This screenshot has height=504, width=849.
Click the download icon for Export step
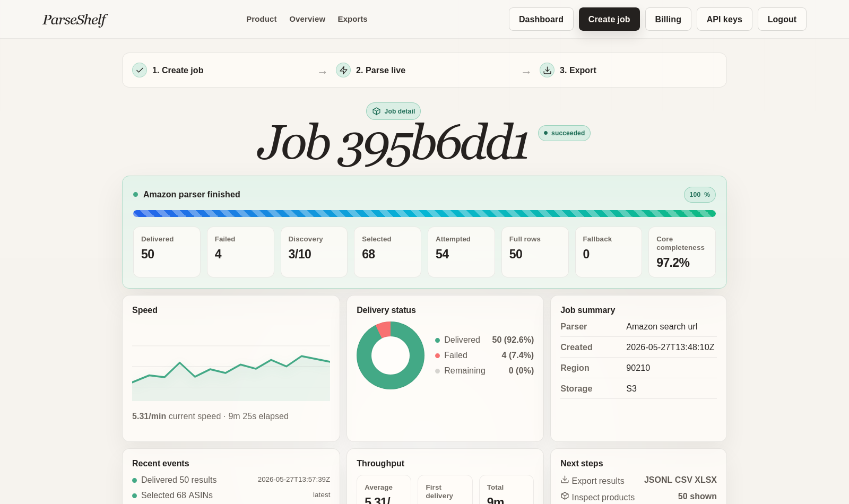(547, 70)
